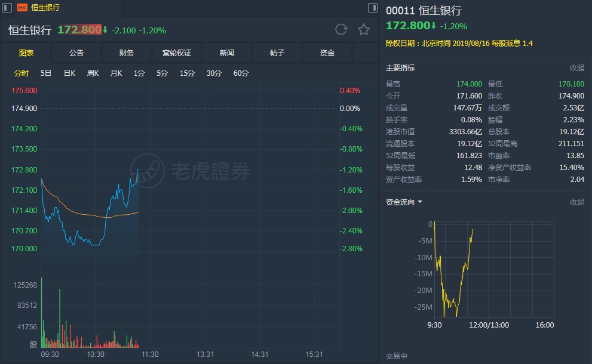Click the yellow capital flow line chart

(x=454, y=269)
